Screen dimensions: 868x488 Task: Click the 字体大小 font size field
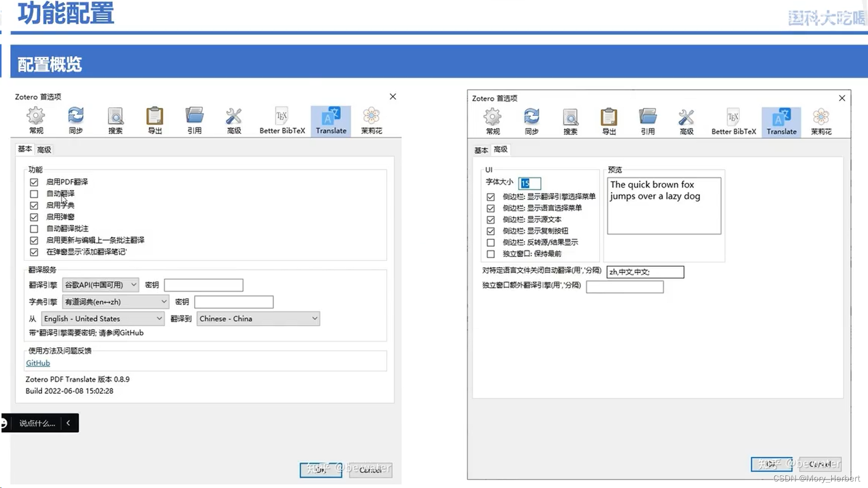[530, 183]
